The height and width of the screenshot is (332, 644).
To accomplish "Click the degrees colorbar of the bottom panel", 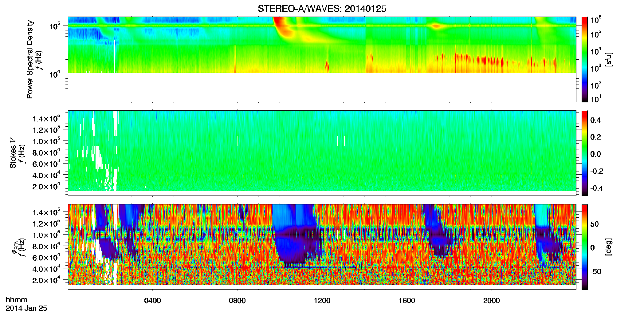I will (585, 247).
